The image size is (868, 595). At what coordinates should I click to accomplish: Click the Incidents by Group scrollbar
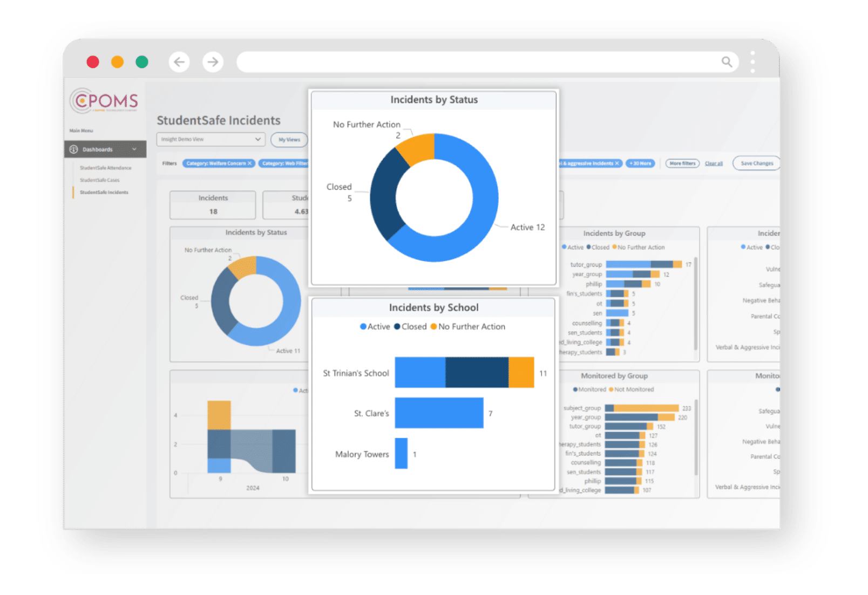click(696, 302)
